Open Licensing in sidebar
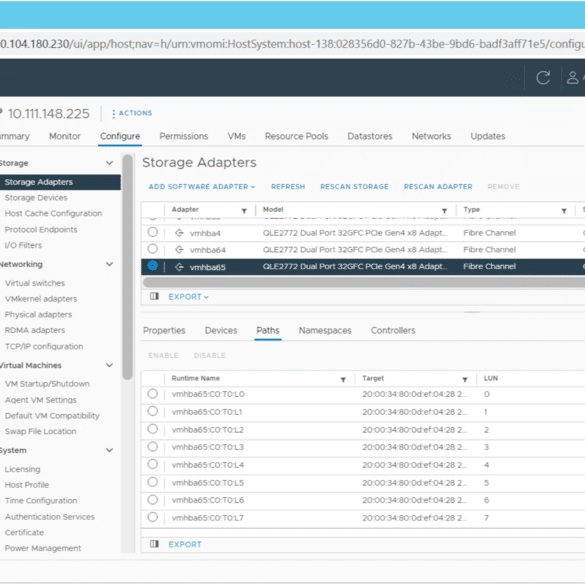This screenshot has height=585, width=585. [x=22, y=469]
